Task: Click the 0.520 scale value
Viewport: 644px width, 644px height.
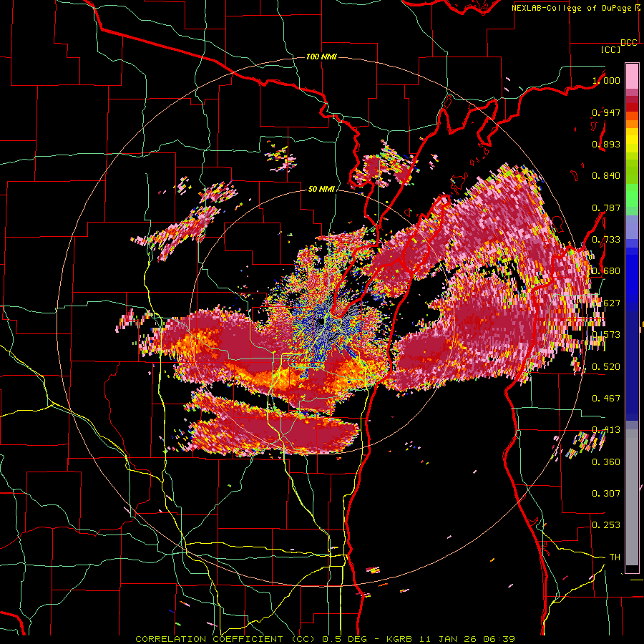Action: (x=606, y=366)
